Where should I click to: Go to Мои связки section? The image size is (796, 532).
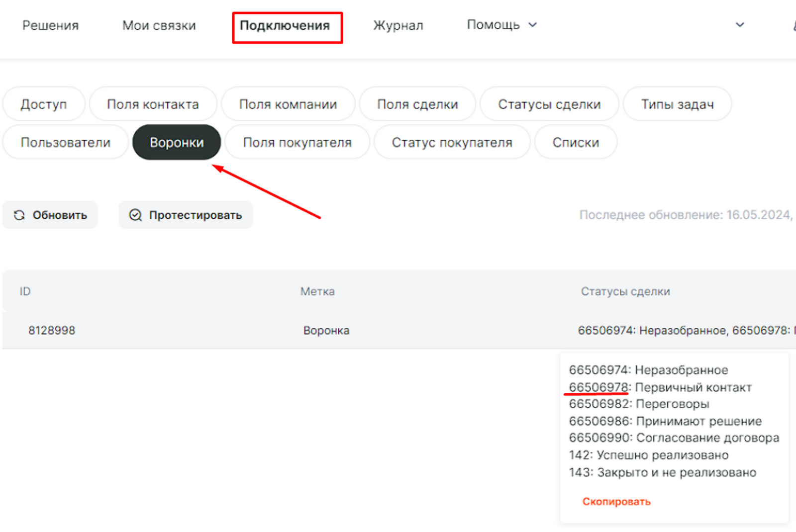(159, 25)
